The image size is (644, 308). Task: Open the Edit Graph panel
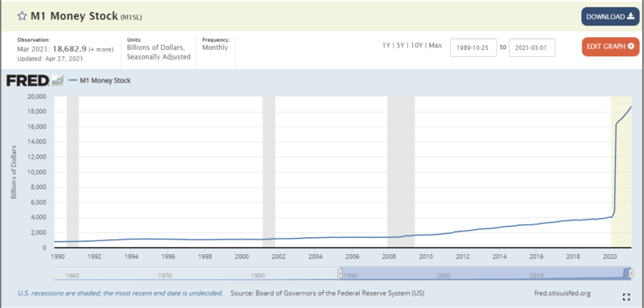coord(610,47)
